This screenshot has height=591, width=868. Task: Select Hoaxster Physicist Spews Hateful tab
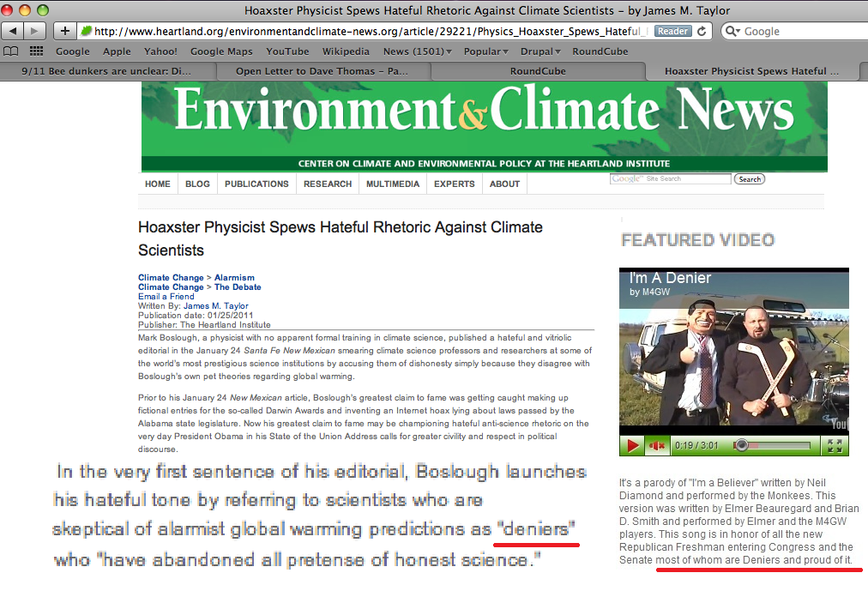coord(751,71)
